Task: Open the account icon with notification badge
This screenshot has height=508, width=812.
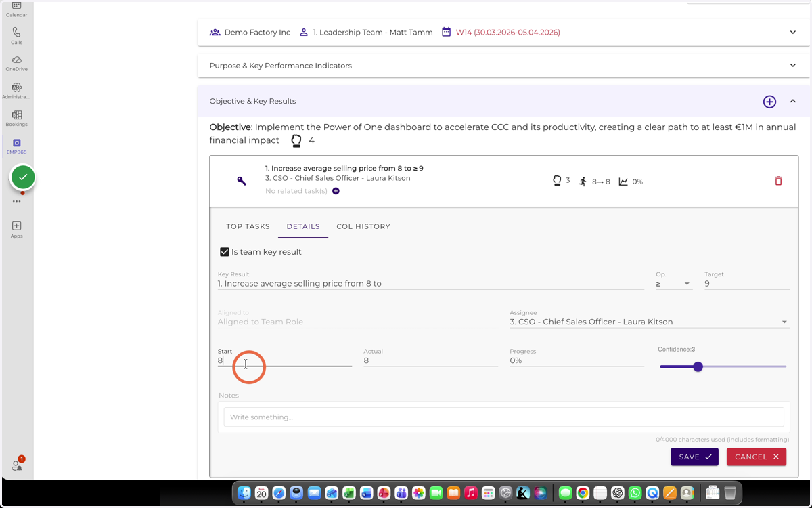Action: (x=16, y=465)
